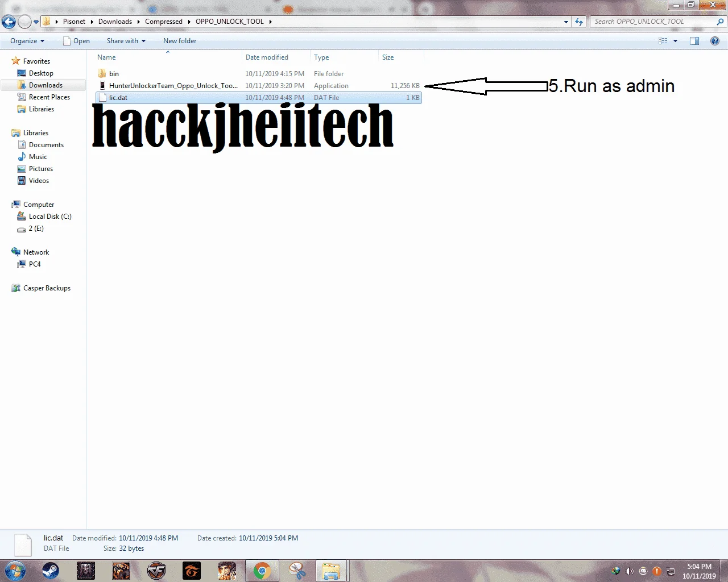728x582 pixels.
Task: Open PC4 under Network
Action: (35, 264)
